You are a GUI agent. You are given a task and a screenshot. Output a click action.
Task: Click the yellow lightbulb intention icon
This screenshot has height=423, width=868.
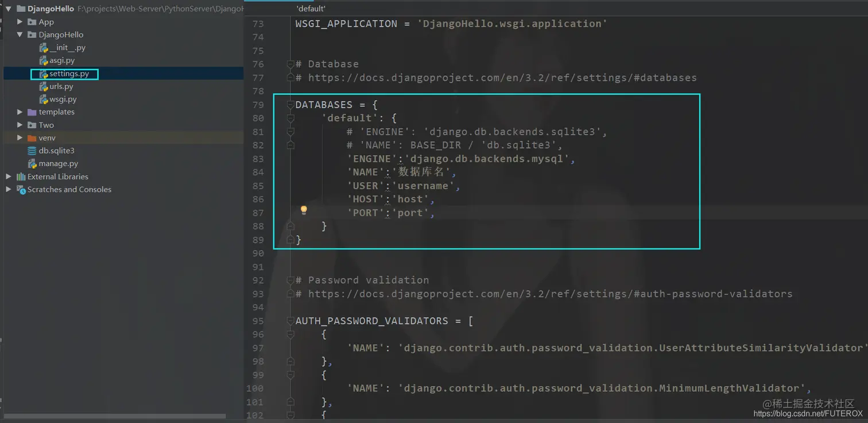[304, 210]
